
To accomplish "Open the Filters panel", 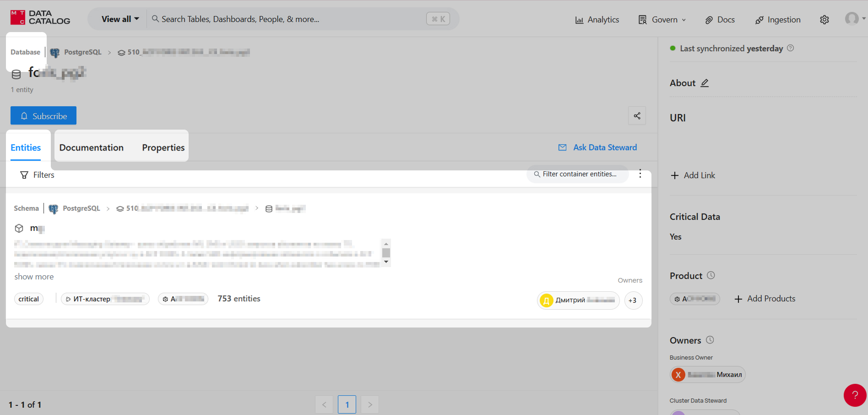I will pos(37,175).
